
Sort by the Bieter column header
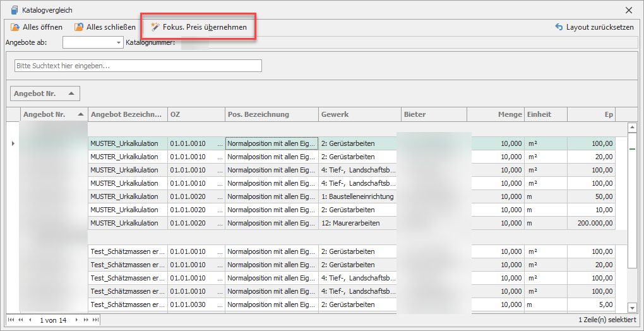pos(433,114)
